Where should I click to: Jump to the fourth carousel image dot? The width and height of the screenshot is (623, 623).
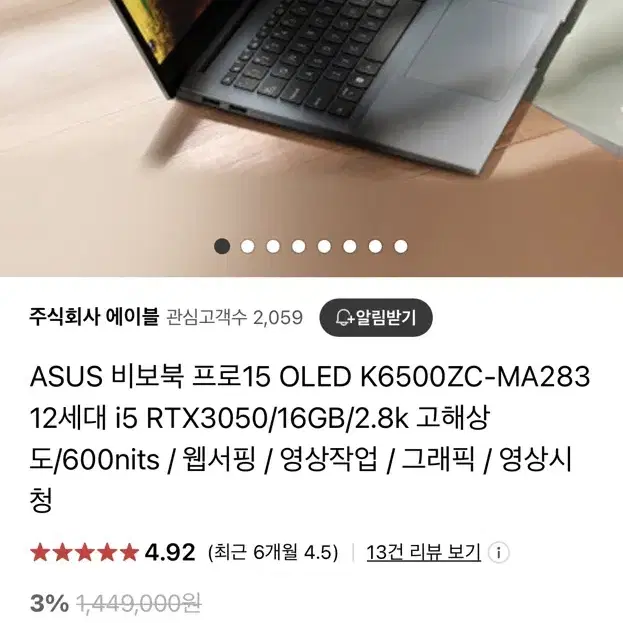pyautogui.click(x=298, y=246)
